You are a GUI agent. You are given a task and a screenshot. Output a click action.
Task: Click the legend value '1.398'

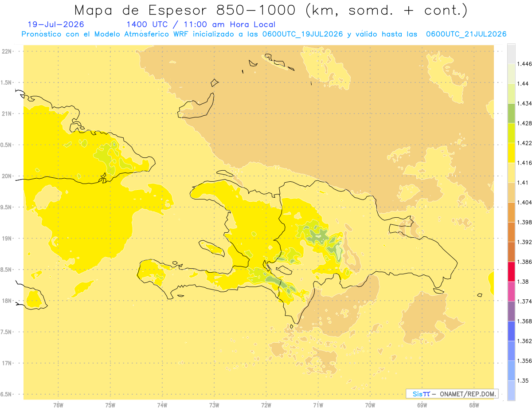(x=524, y=222)
